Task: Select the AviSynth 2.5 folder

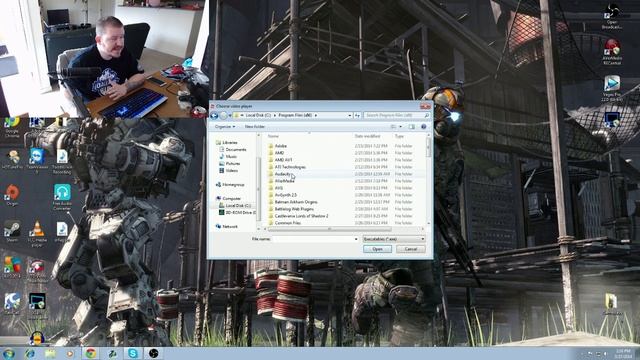Action: [285, 195]
